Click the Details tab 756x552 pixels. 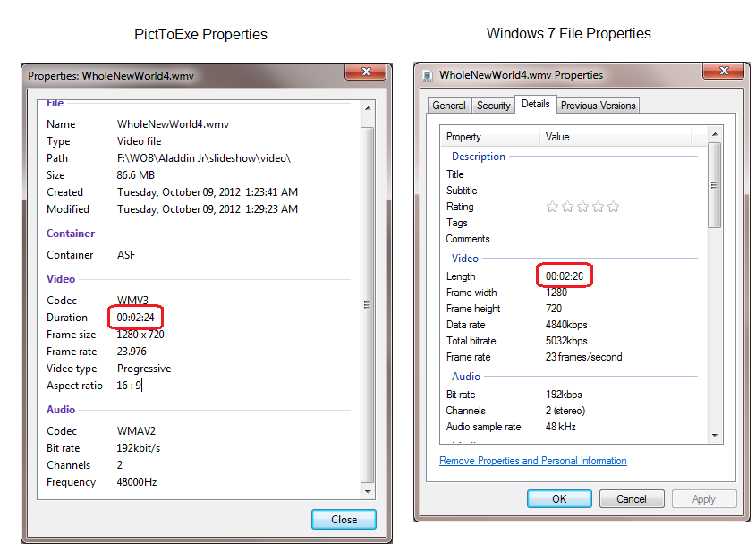point(535,104)
